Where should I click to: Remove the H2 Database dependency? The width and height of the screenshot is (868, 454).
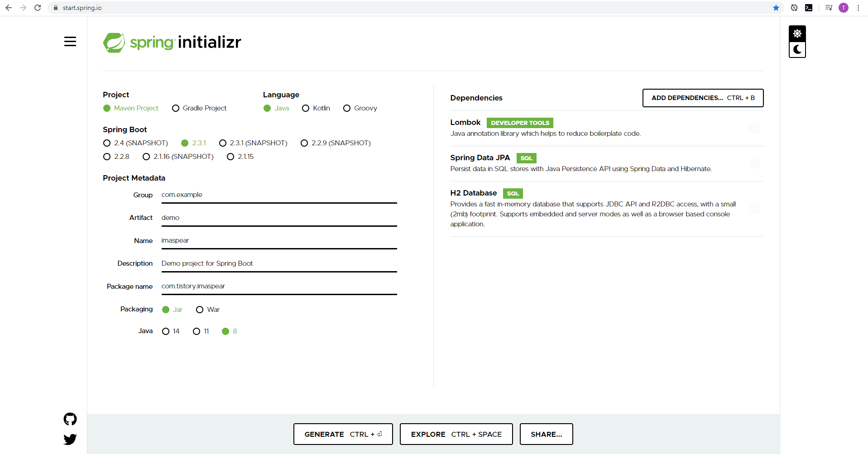point(754,209)
